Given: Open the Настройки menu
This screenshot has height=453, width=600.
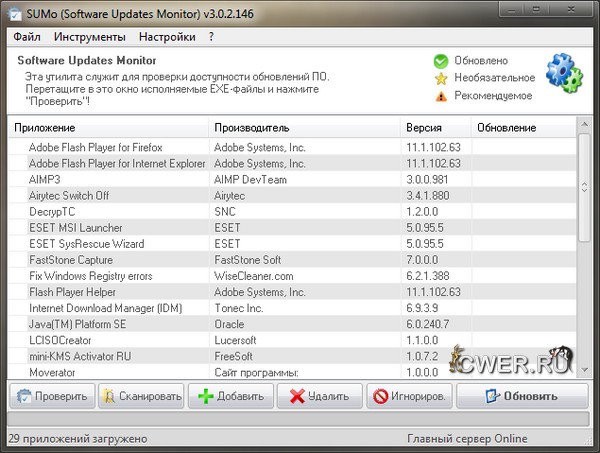Looking at the screenshot, I should [167, 37].
